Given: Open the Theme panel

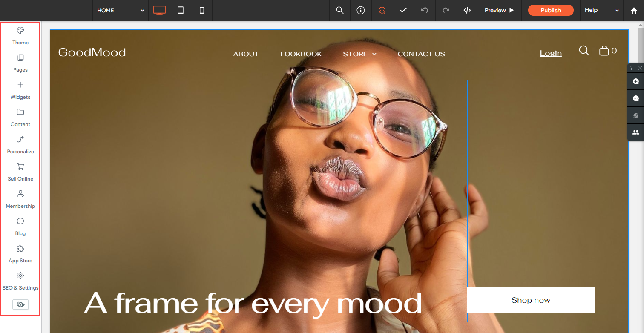Looking at the screenshot, I should (x=20, y=35).
